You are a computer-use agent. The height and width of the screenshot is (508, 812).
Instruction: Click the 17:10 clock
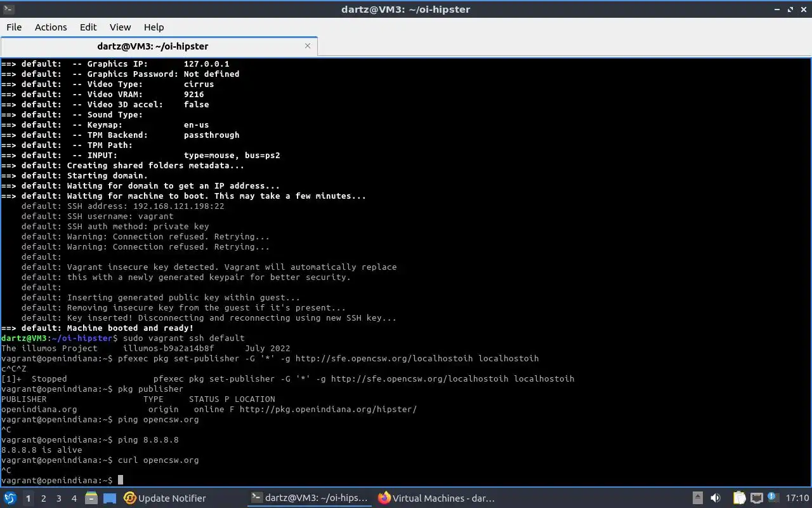tap(797, 498)
